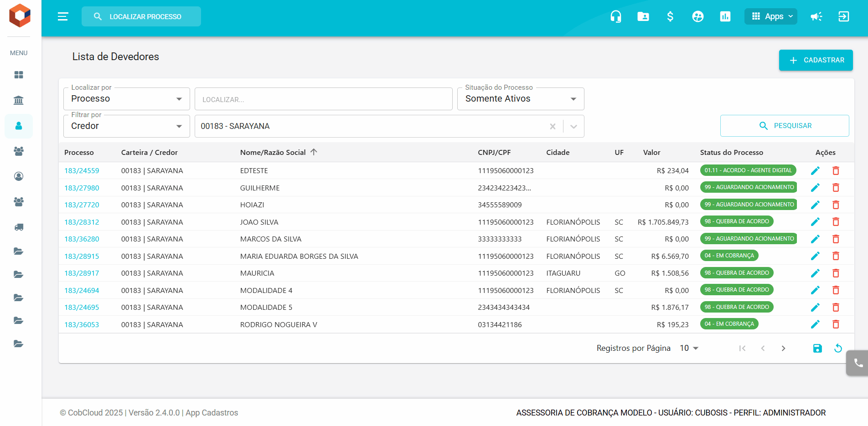Open the bar chart reports icon

click(725, 16)
